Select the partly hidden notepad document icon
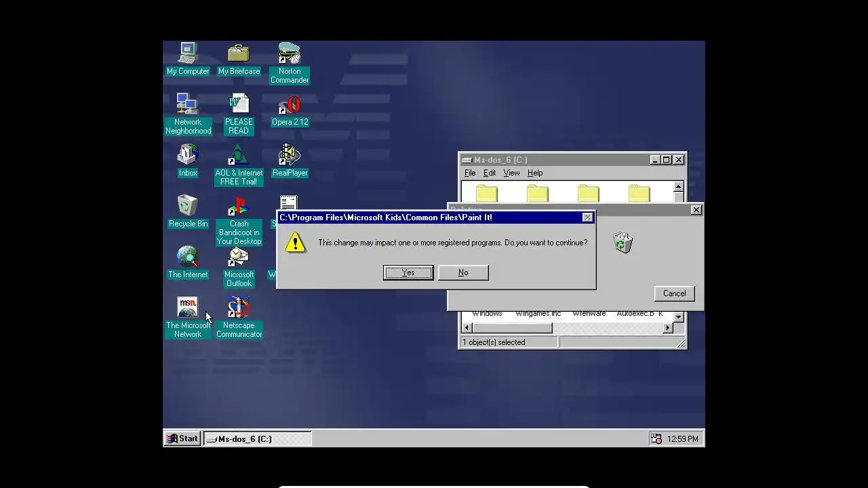Viewport: 868px width, 488px height. (x=288, y=203)
